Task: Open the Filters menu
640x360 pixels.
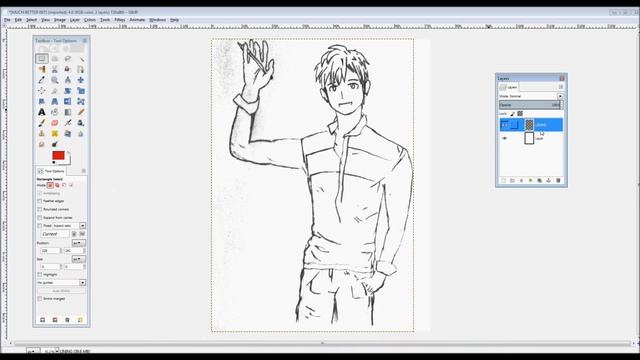Action: pyautogui.click(x=120, y=20)
